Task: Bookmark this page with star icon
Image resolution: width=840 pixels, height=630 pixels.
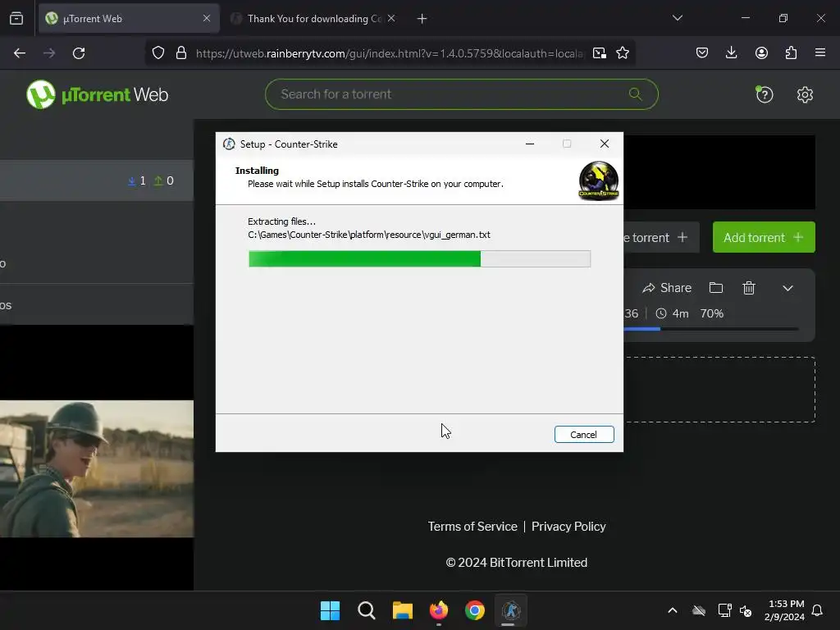Action: pos(623,53)
